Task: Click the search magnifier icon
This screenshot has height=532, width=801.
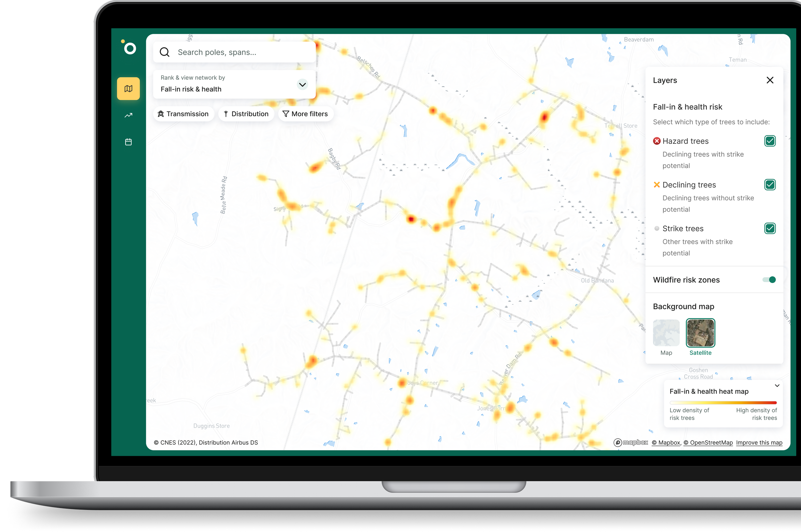Action: click(165, 52)
